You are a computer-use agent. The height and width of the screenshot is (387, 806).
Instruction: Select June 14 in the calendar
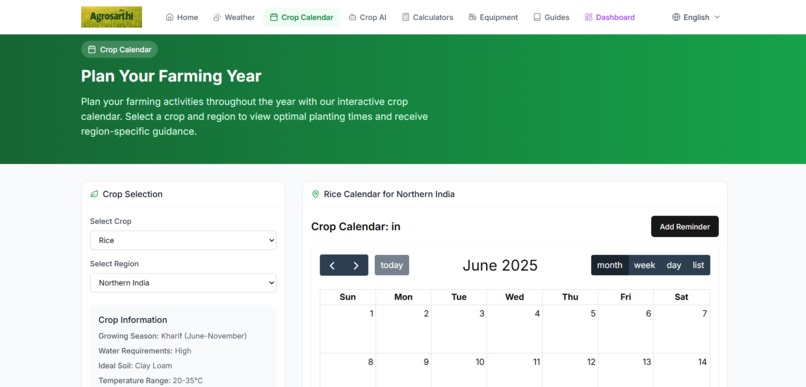coord(682,370)
